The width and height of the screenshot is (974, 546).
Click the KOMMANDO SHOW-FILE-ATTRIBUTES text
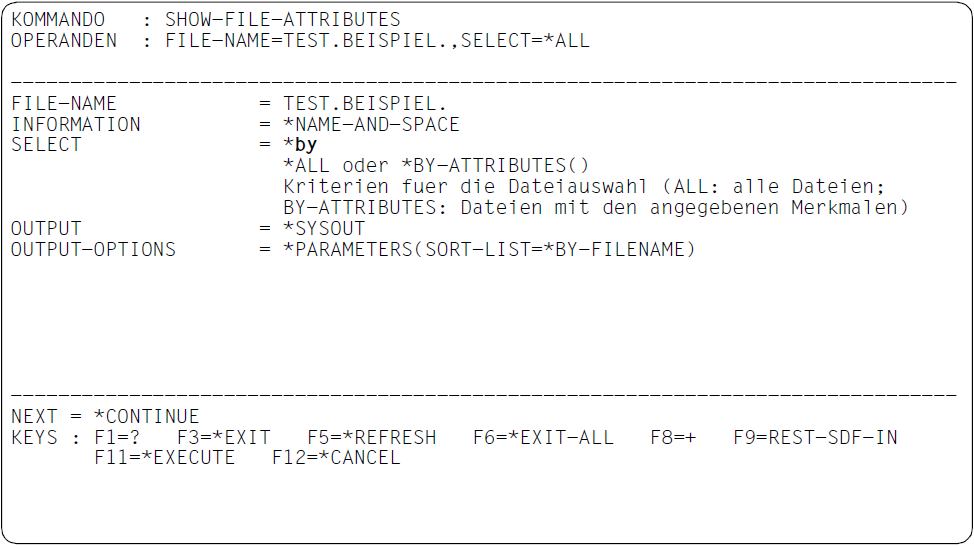point(283,19)
